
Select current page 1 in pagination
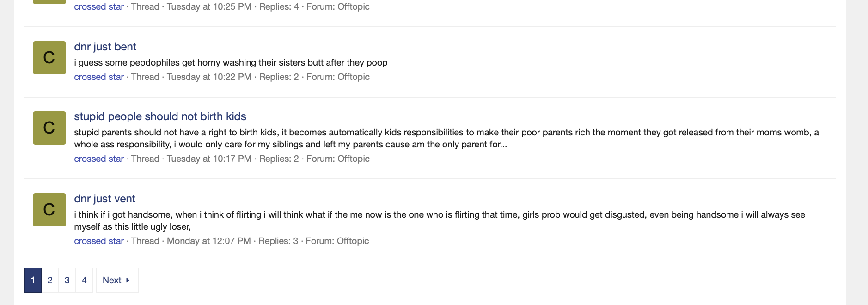(x=33, y=280)
